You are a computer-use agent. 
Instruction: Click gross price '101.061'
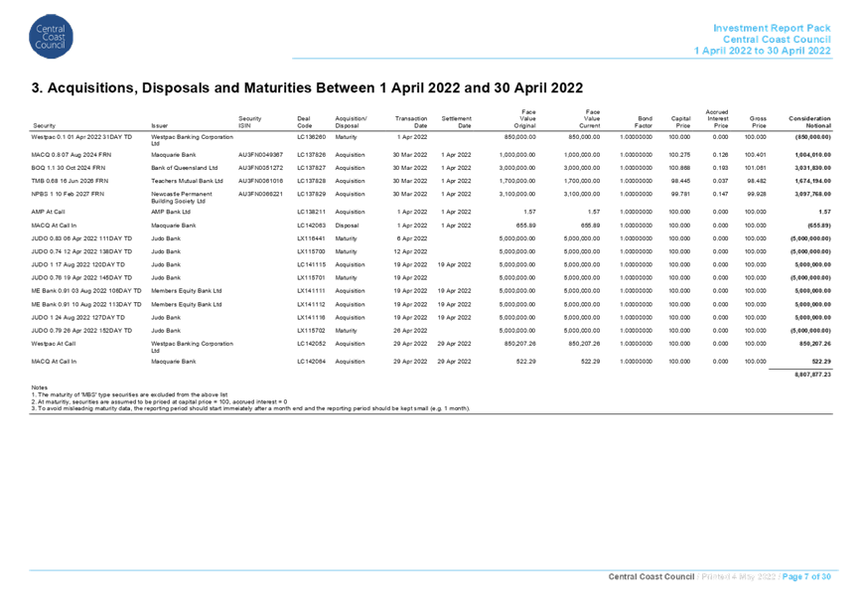pyautogui.click(x=756, y=168)
